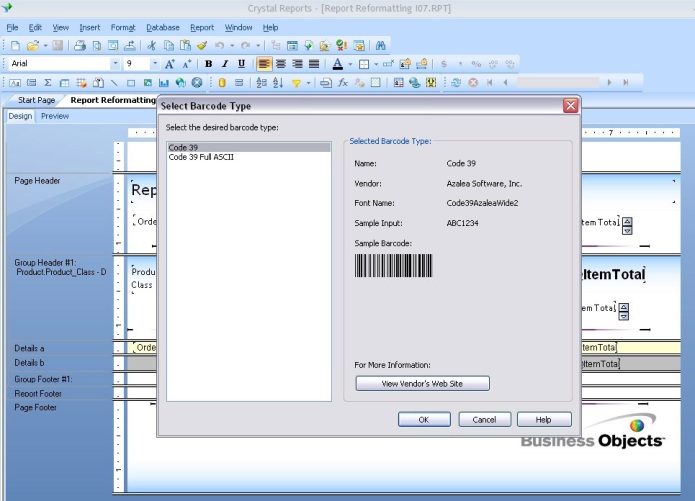Click the Cut scissors icon
The image size is (695, 501).
[152, 45]
